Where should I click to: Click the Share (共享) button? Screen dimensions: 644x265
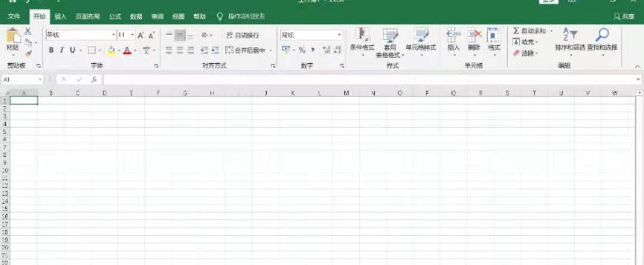[624, 17]
